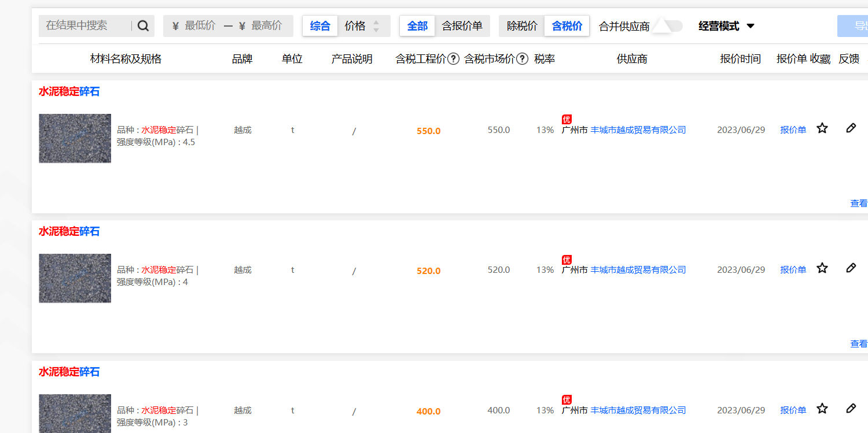Switch to 除税价 pricing
This screenshot has width=868, height=433.
pos(522,26)
